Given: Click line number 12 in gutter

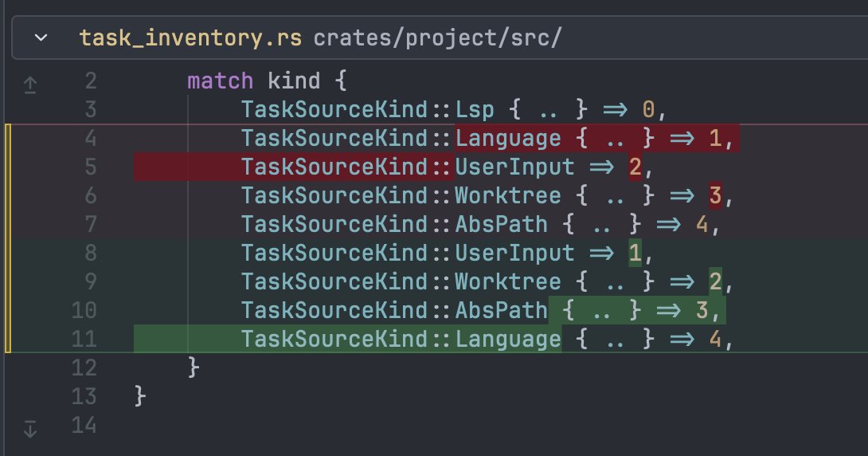Looking at the screenshot, I should [84, 368].
